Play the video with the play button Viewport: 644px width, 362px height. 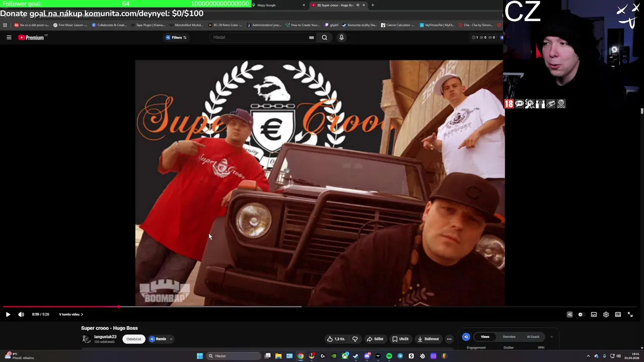[x=8, y=314]
